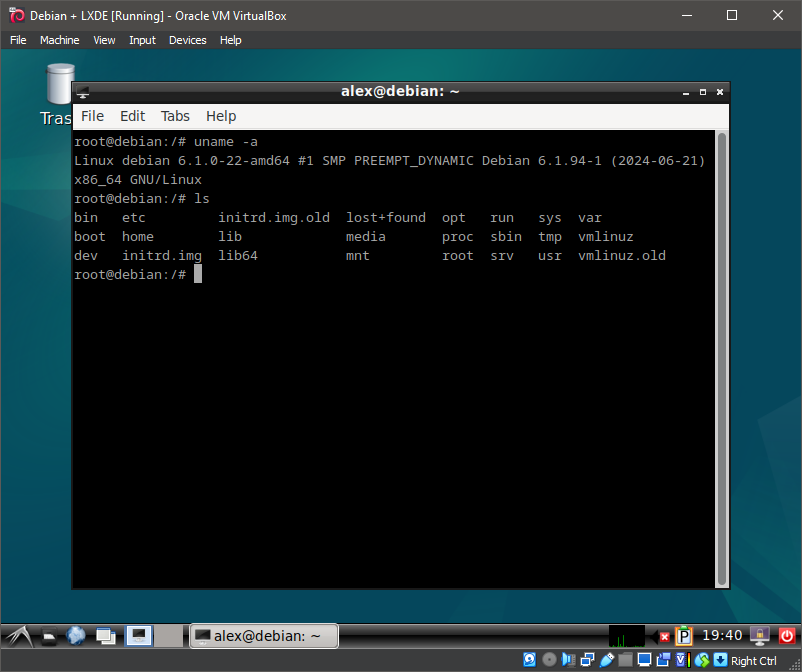Click the logout button in the tray
The width and height of the screenshot is (802, 672).
click(x=786, y=635)
